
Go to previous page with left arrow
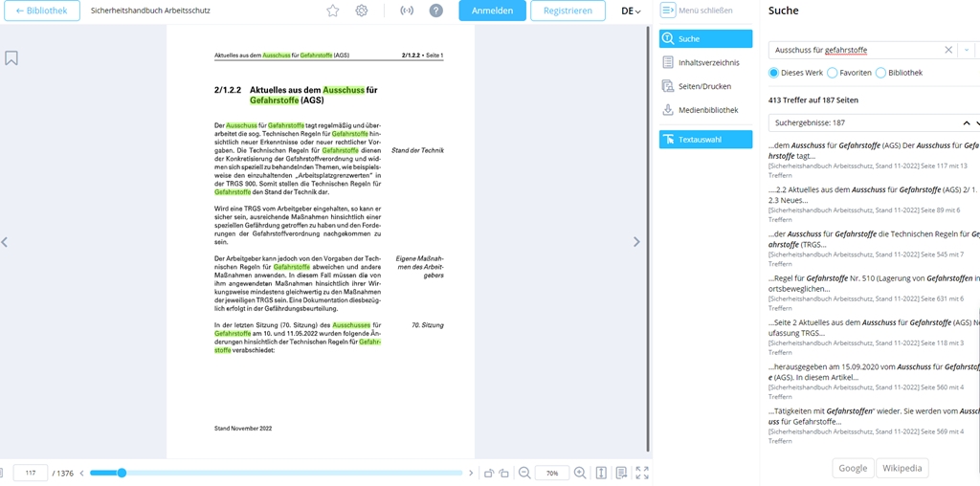pos(5,242)
